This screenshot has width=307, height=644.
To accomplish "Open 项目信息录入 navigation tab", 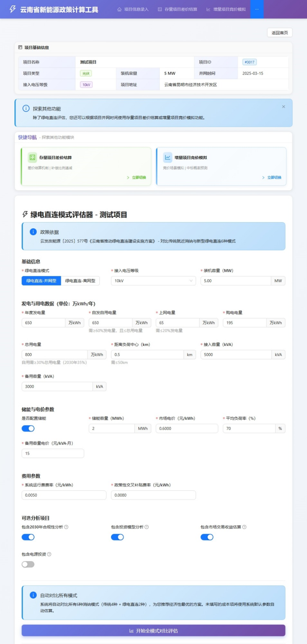I will click(133, 9).
